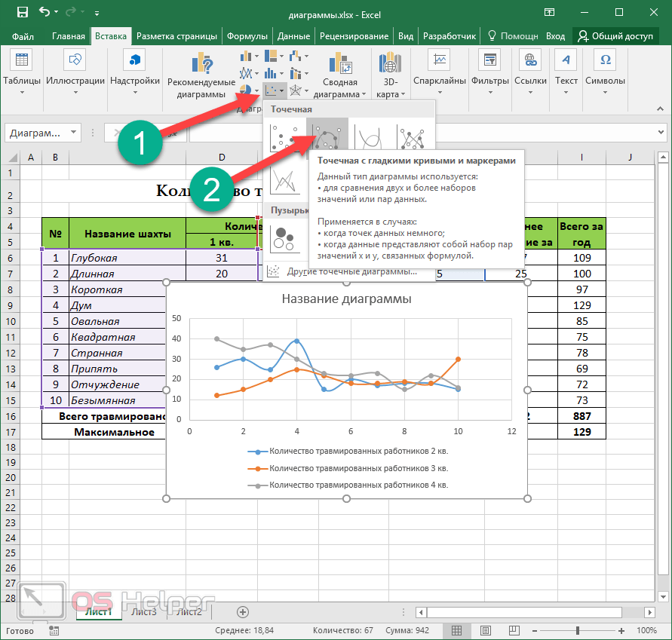
Task: Switch to Normal view in status bar
Action: pyautogui.click(x=456, y=630)
